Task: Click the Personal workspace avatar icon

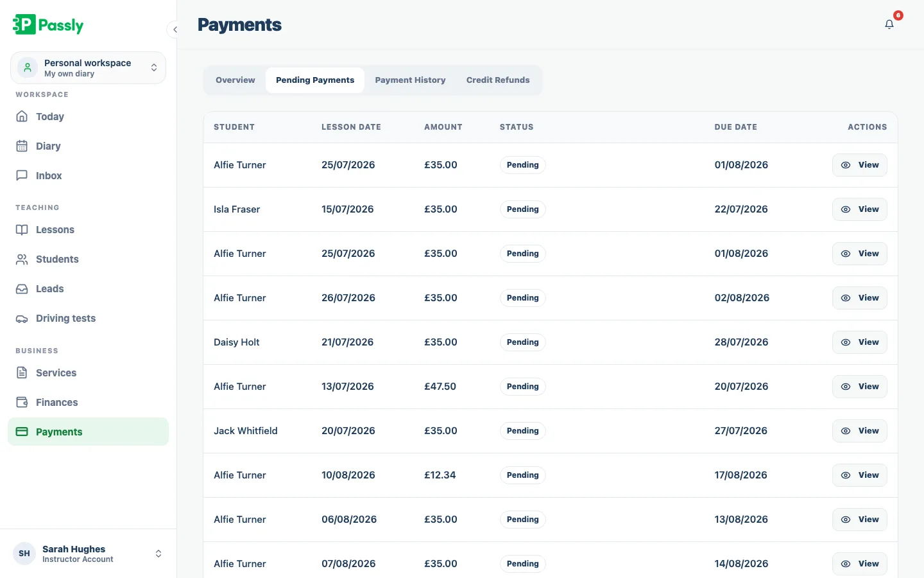Action: click(x=28, y=67)
